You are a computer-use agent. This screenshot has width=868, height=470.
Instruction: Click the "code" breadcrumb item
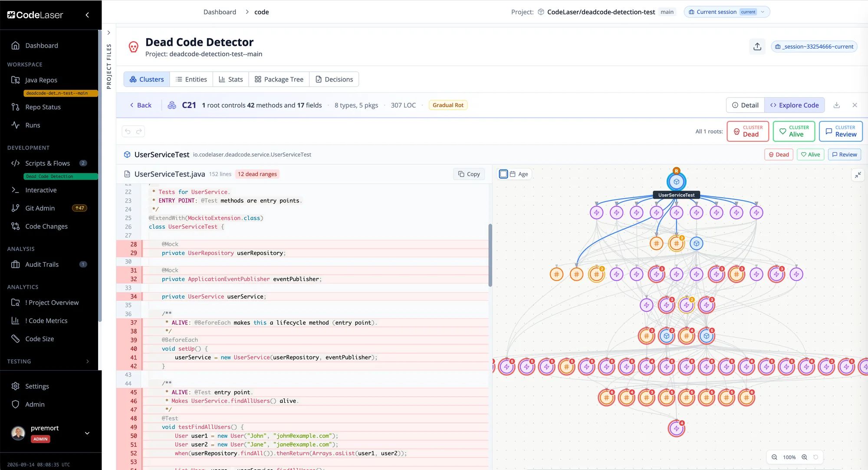262,12
